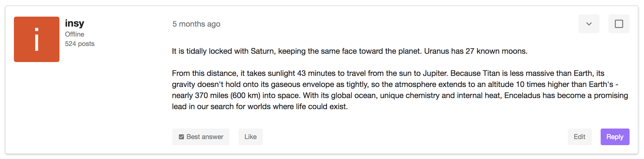Edit this post
This screenshot has height=159, width=644.
pyautogui.click(x=580, y=137)
